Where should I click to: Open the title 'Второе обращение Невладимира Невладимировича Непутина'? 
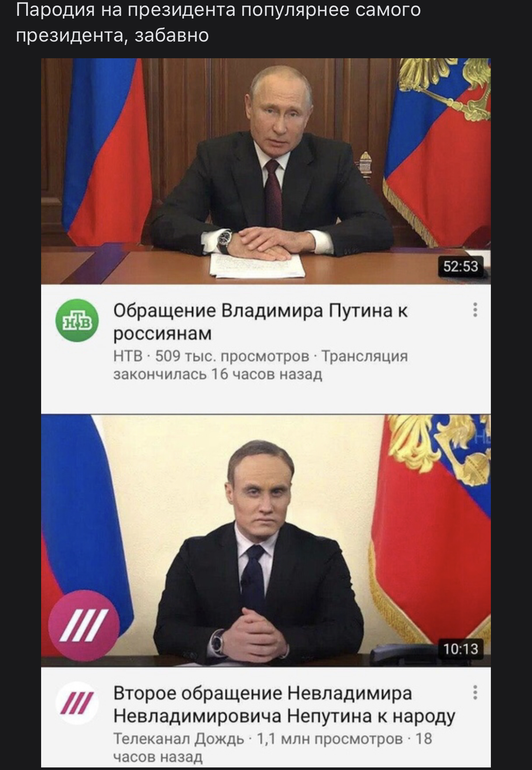coord(284,704)
